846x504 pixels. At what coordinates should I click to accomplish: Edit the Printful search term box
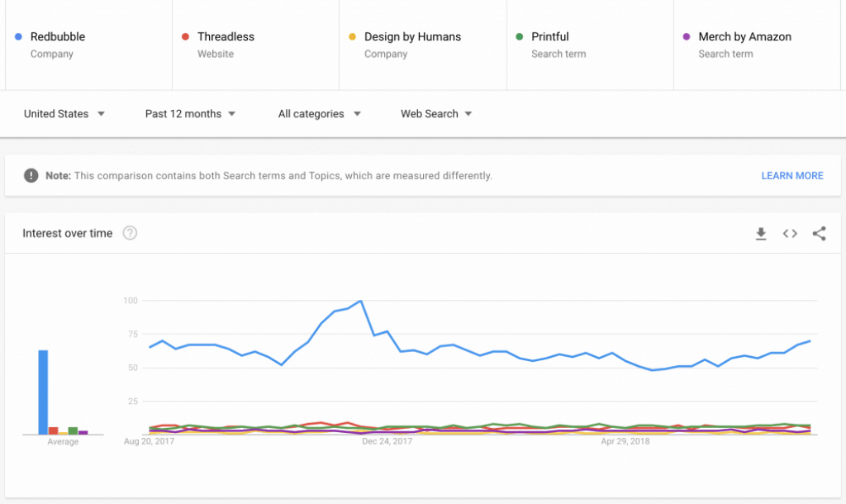tap(590, 45)
